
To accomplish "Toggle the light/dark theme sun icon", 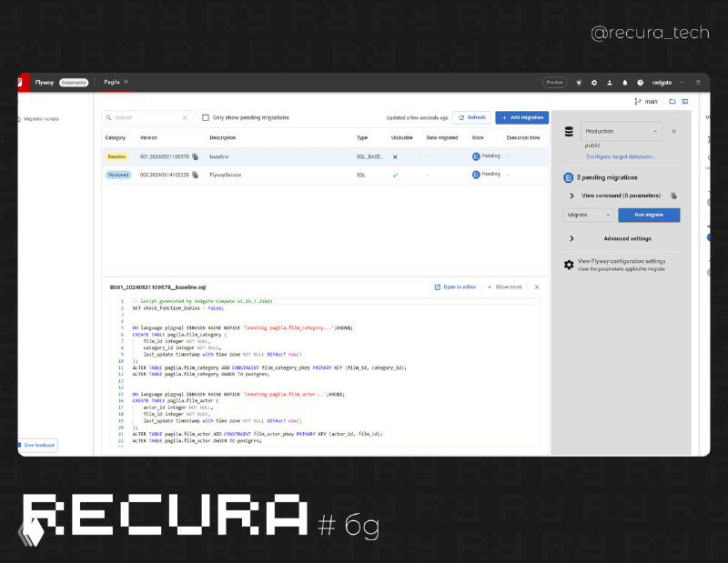I will (x=579, y=82).
